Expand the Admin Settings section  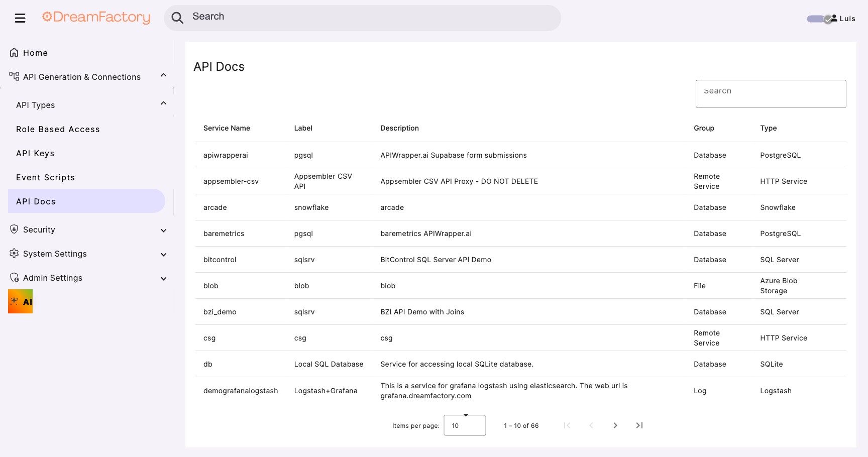click(x=163, y=278)
